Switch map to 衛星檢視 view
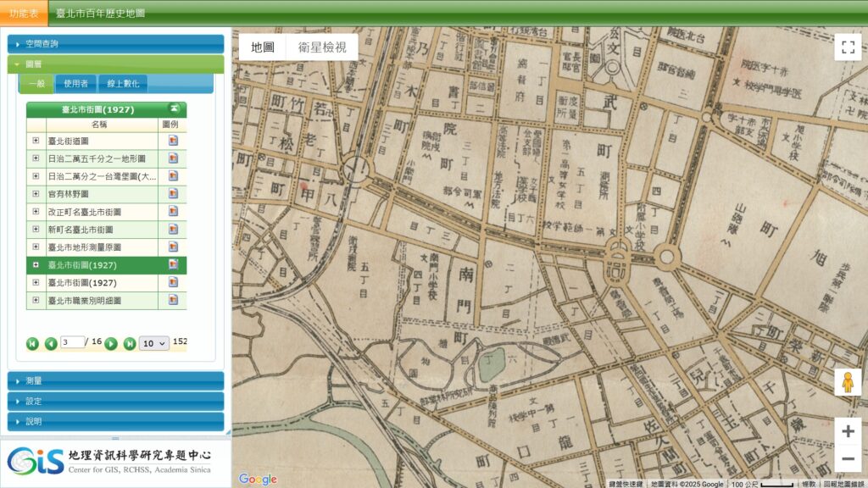The height and width of the screenshot is (488, 868). point(322,47)
